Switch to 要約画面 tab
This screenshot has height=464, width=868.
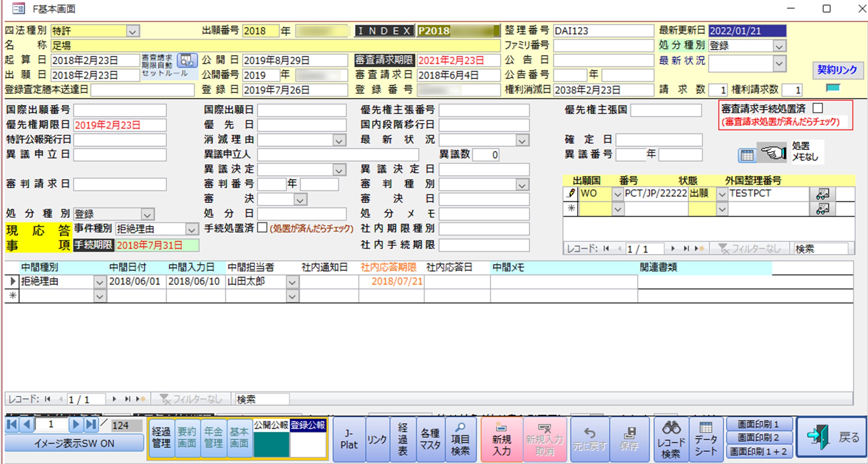pos(187,437)
